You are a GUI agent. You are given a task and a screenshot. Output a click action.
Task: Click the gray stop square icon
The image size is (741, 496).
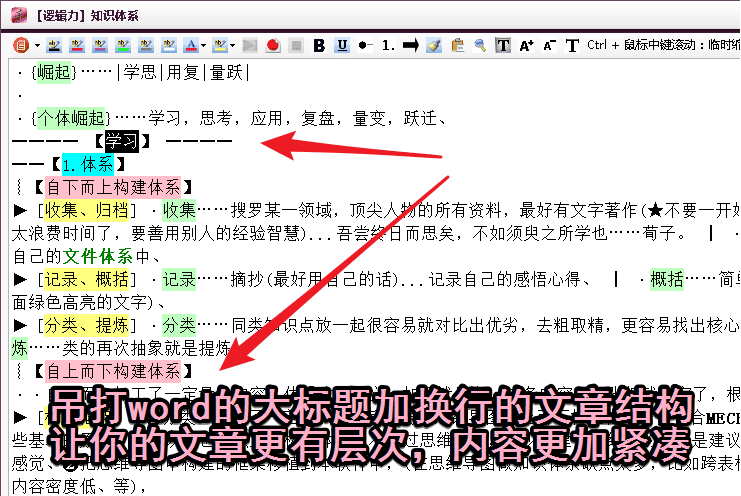pos(296,45)
